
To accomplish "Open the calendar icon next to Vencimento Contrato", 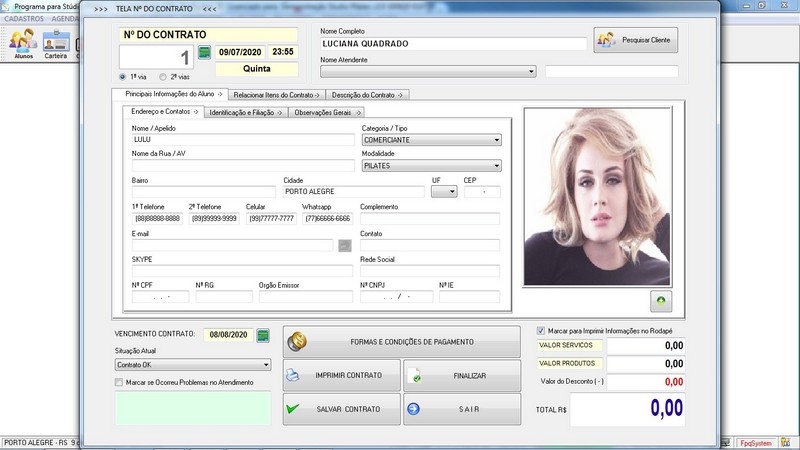I will click(264, 335).
